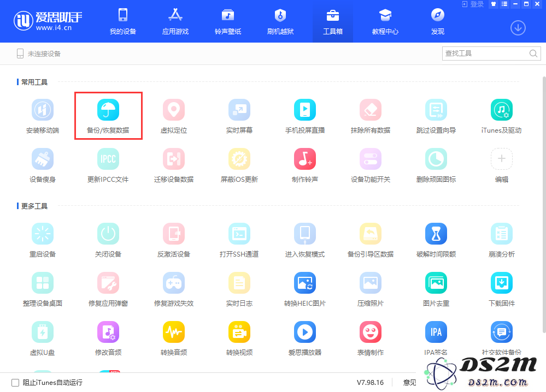Launch the 虚拟定位 tool

click(x=174, y=116)
